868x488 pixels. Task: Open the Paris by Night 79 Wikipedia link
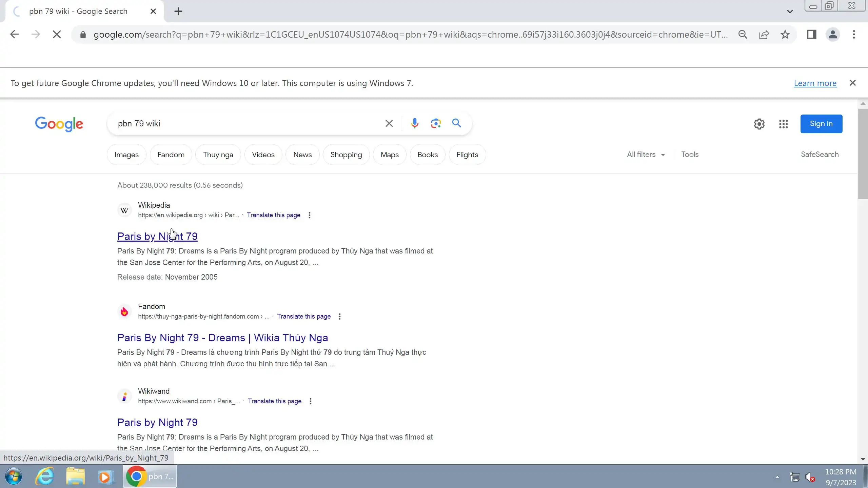[157, 237]
